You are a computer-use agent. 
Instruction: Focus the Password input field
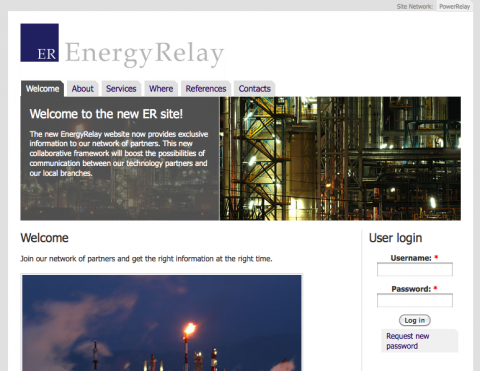tap(415, 300)
